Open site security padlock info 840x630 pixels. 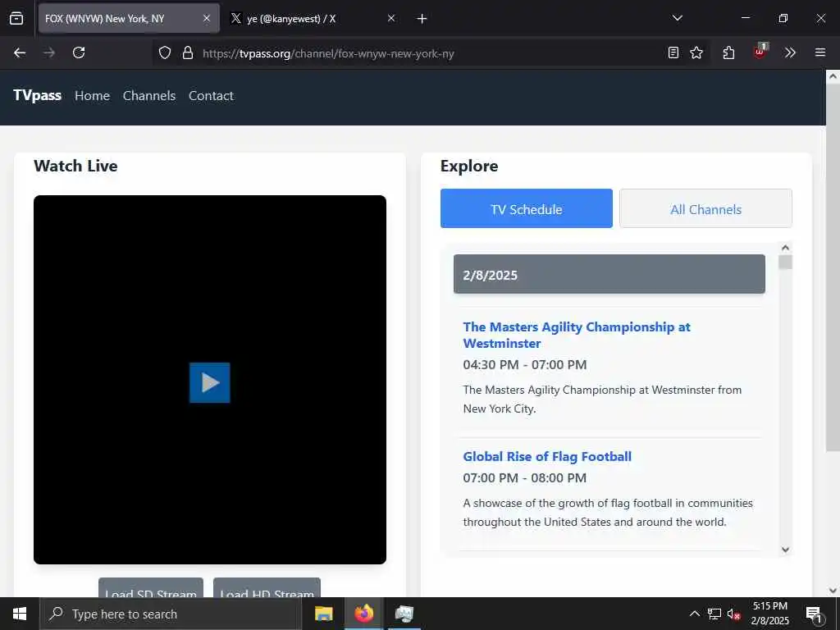coord(188,52)
